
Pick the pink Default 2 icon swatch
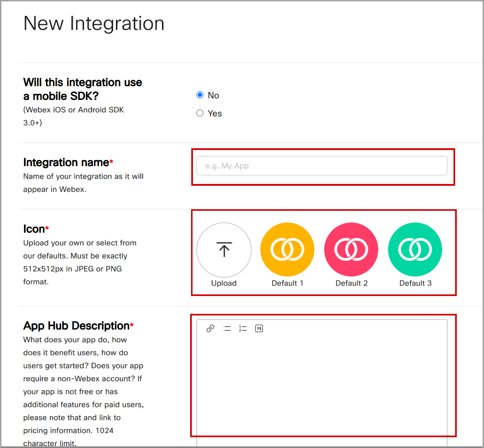tap(351, 250)
